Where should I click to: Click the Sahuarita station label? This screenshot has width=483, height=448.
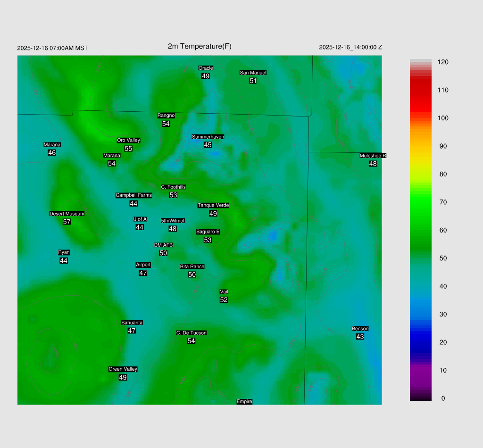(132, 323)
